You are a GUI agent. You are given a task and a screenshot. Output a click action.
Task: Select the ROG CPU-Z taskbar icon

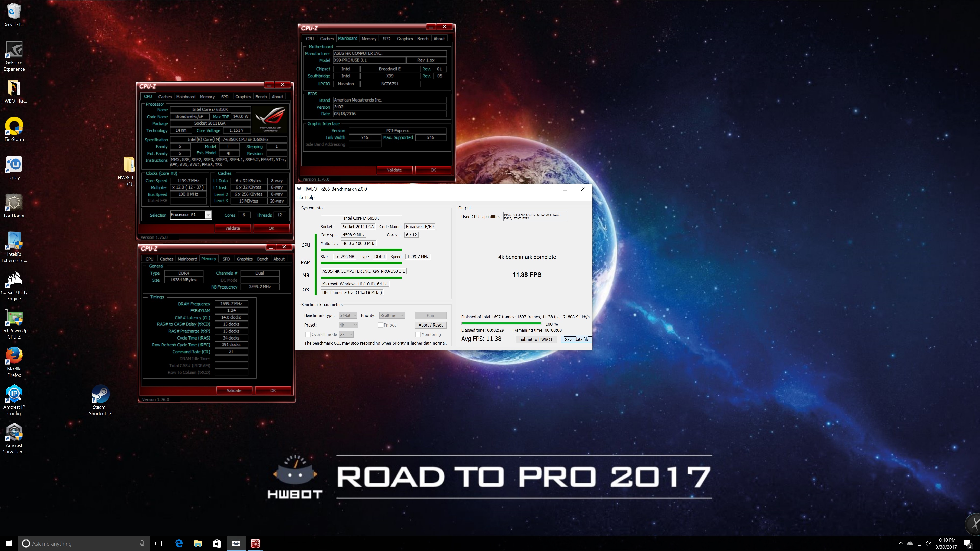point(255,543)
